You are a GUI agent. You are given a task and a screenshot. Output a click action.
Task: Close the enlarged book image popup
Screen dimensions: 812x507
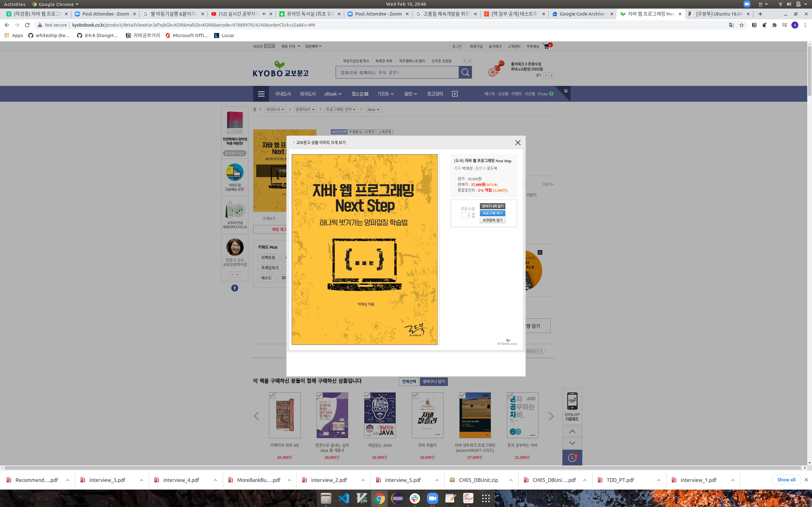(x=518, y=143)
